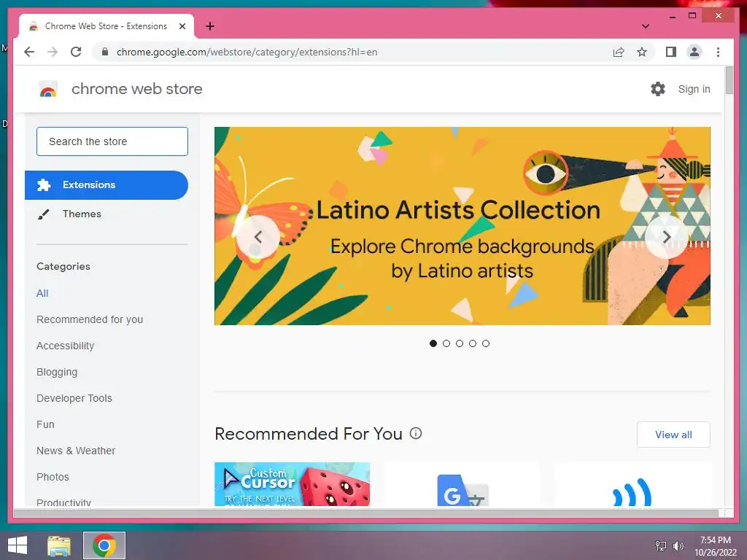This screenshot has width=747, height=560.
Task: Open the Google Translate extension card
Action: [462, 484]
